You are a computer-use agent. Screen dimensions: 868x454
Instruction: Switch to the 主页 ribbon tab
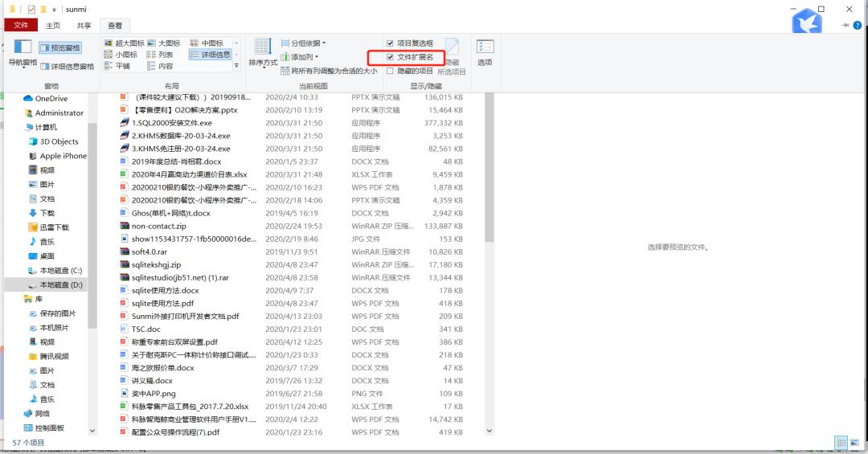tap(53, 26)
